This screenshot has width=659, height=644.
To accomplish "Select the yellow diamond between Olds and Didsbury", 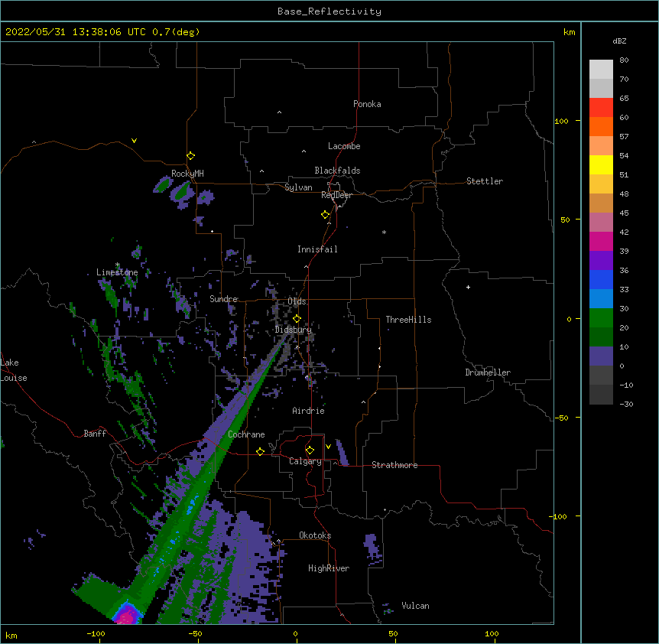I will pos(297,319).
